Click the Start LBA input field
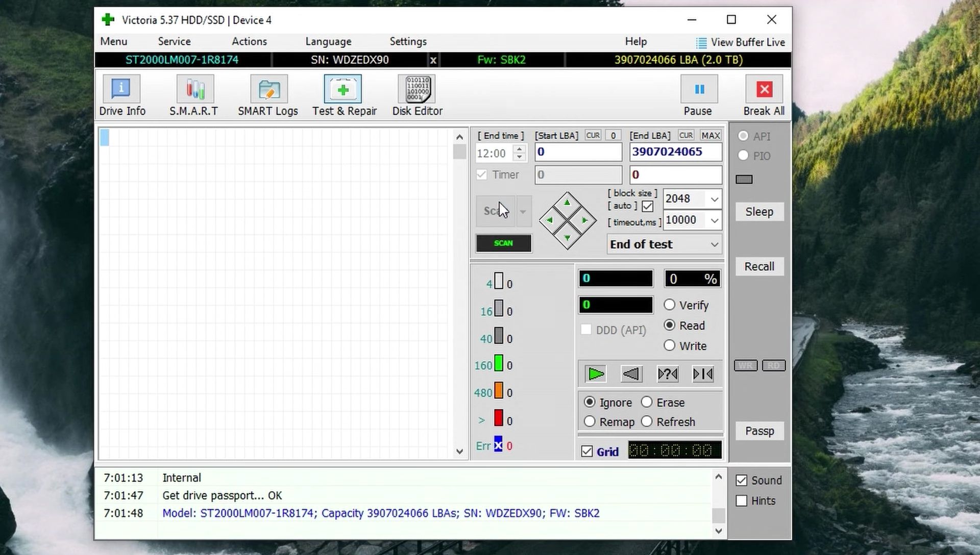 (578, 152)
